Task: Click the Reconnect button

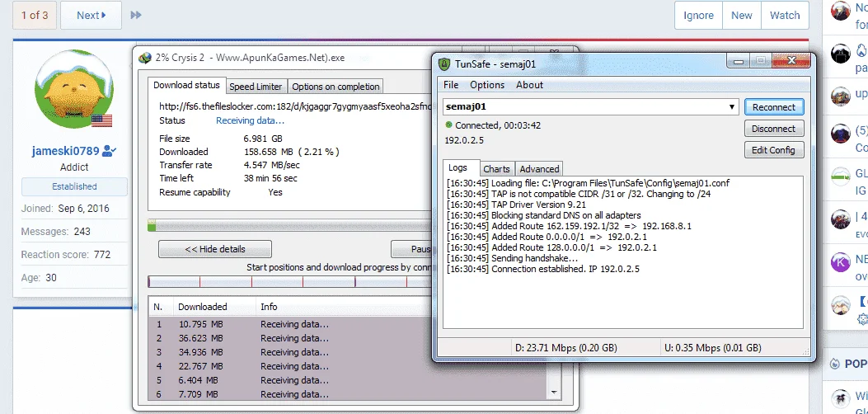Action: pyautogui.click(x=773, y=107)
